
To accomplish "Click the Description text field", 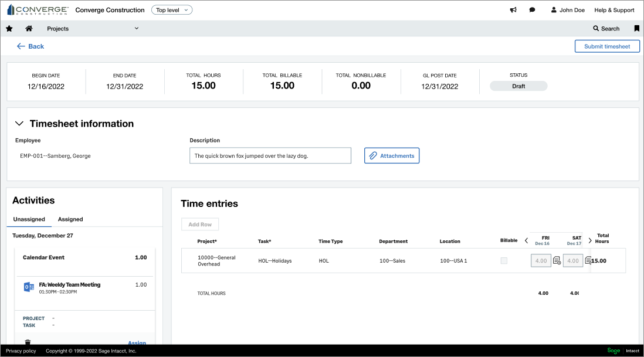I will [x=270, y=156].
